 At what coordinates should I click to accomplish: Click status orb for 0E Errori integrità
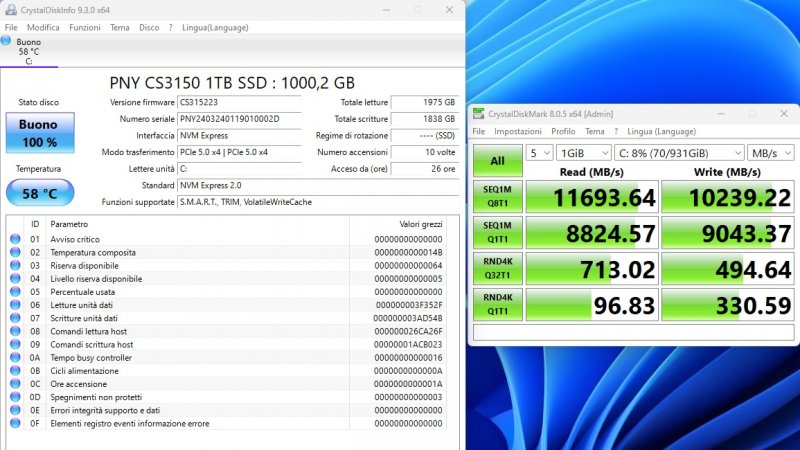click(x=15, y=410)
